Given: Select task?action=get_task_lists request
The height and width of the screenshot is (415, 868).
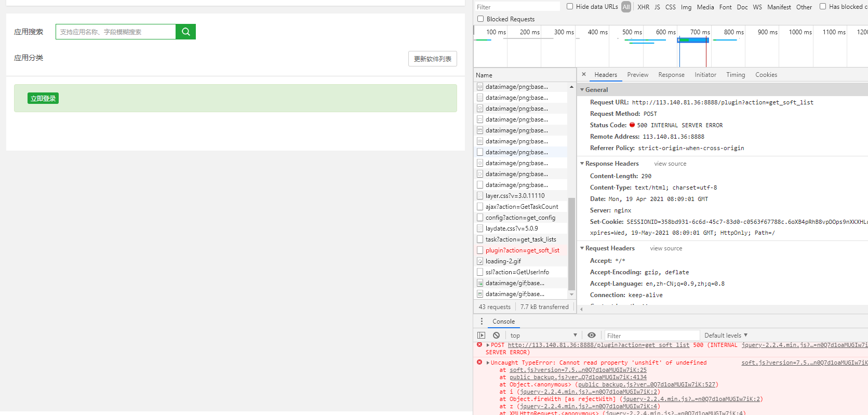Looking at the screenshot, I should (522, 239).
